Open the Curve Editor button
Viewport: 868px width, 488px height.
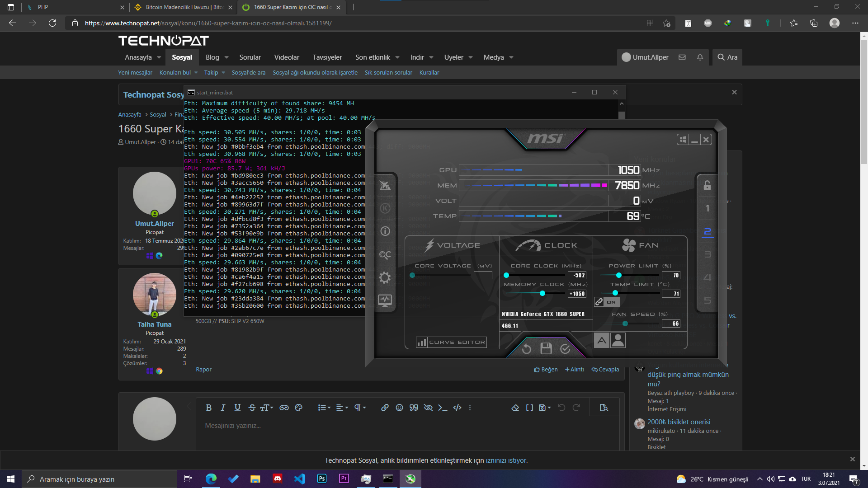451,342
